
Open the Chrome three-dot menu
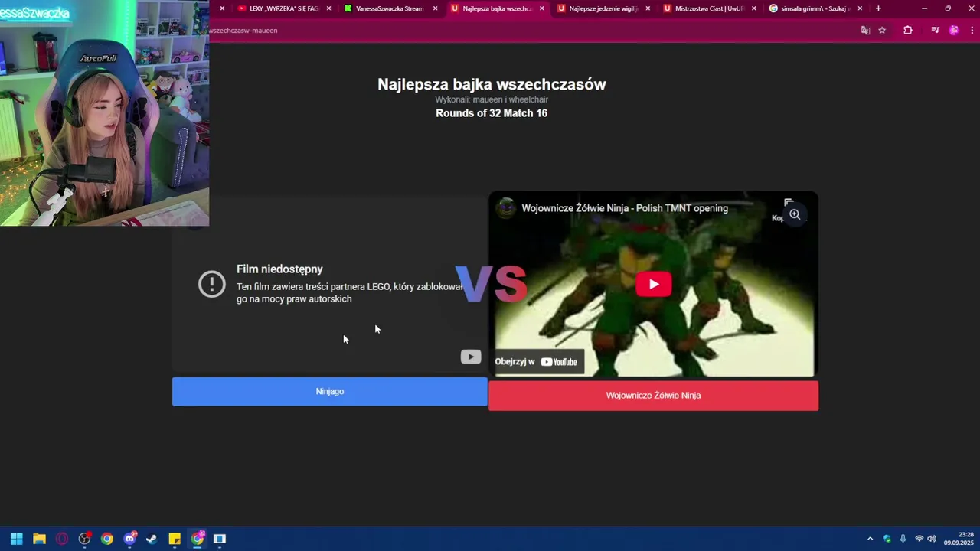(x=972, y=31)
